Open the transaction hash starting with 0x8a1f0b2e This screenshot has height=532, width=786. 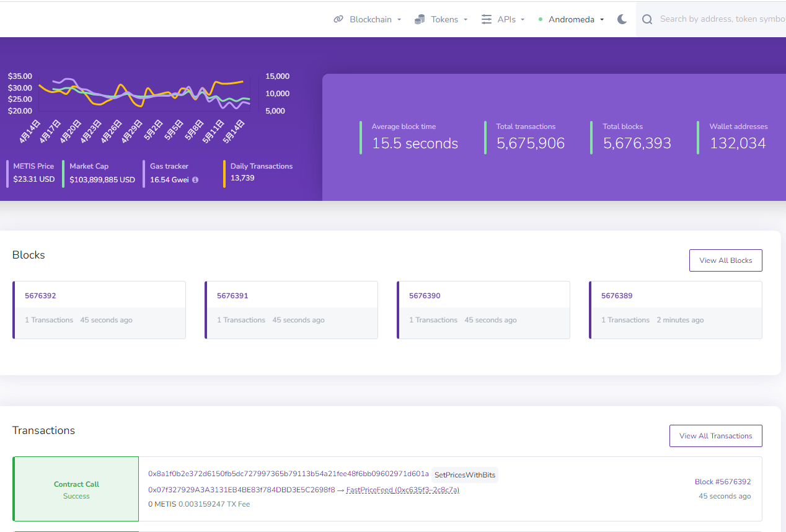288,474
